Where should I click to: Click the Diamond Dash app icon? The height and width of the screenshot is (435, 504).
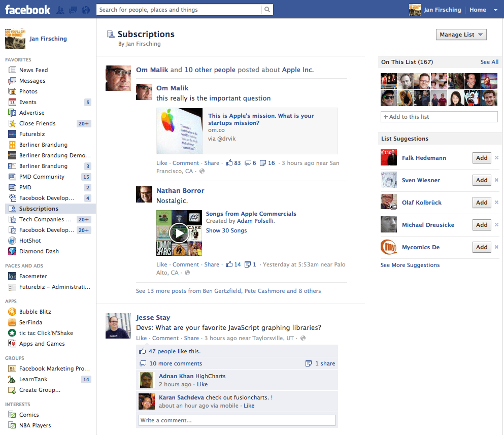pos(12,251)
